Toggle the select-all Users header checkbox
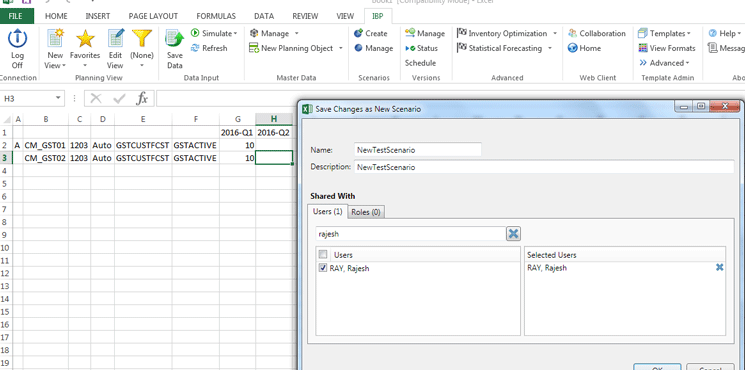Screen dimensions: 745x370 (323, 255)
